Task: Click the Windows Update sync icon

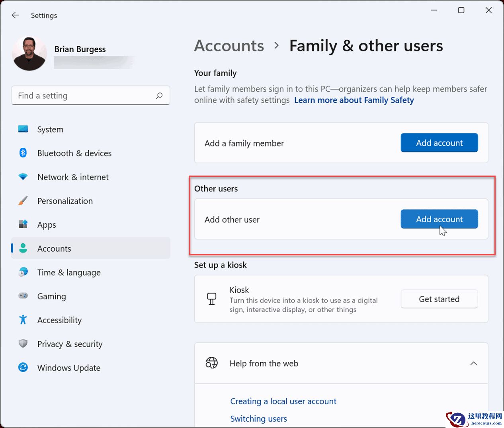Action: click(x=23, y=367)
